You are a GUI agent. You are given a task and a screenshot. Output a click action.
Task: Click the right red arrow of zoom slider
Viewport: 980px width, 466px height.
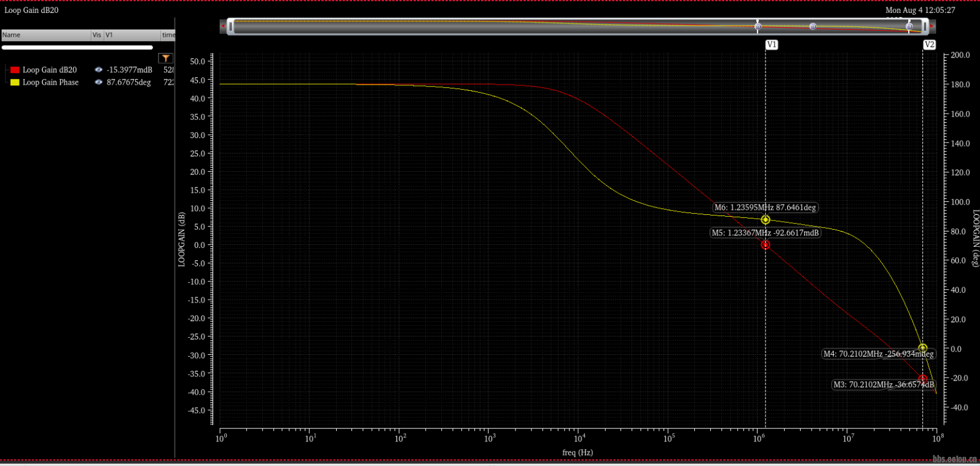point(931,26)
